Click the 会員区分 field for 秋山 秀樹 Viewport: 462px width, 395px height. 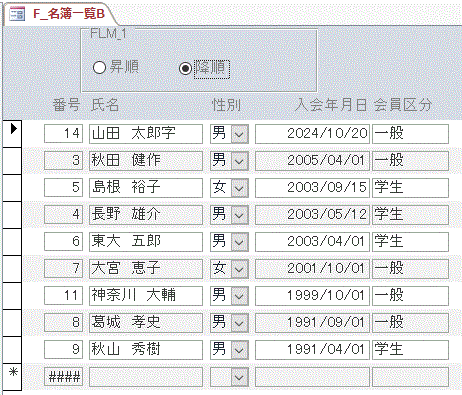(x=410, y=350)
